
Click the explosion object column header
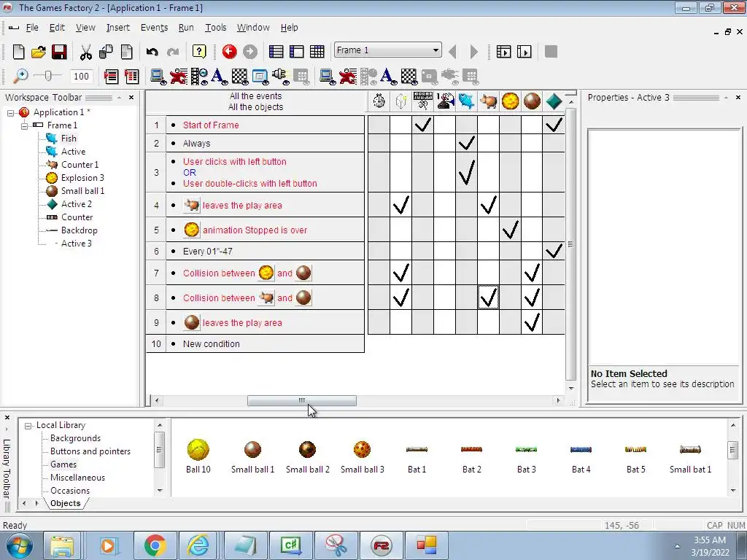510,101
